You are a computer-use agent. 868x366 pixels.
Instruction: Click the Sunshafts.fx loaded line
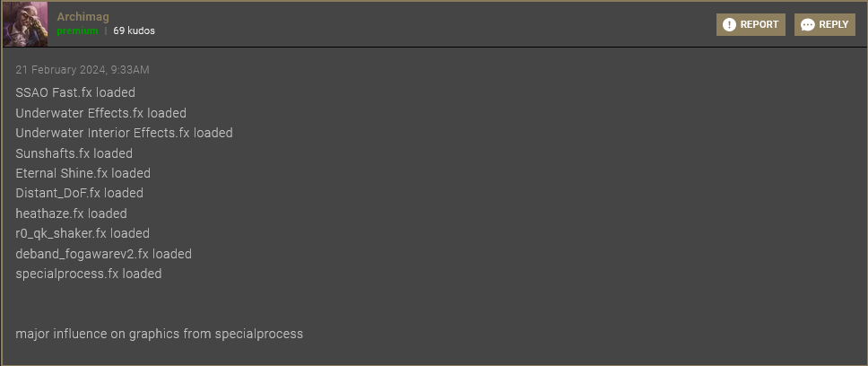74,153
